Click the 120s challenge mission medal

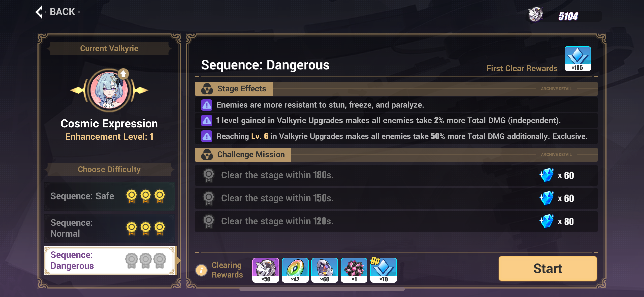point(209,221)
